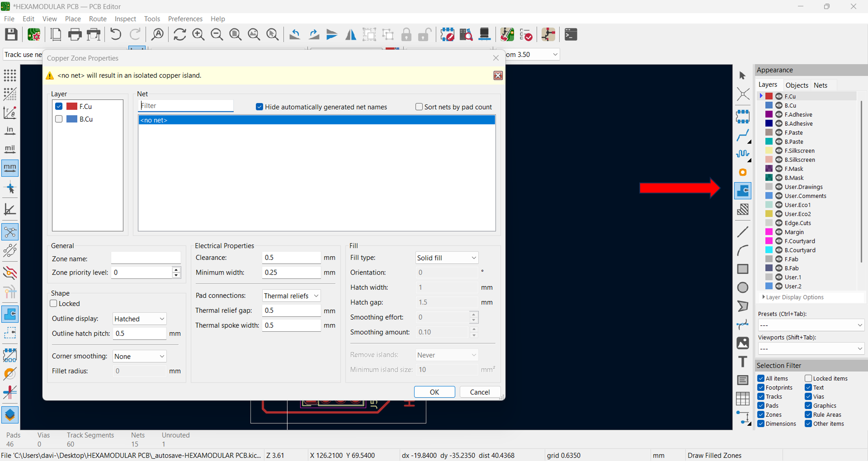Open the Viewports dropdown
The height and width of the screenshot is (461, 868).
[x=811, y=349]
